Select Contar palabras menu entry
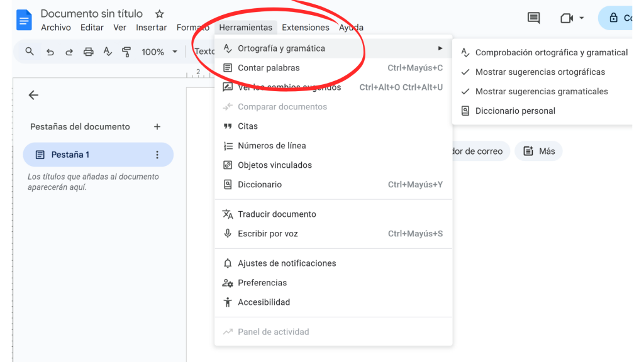 tap(269, 68)
